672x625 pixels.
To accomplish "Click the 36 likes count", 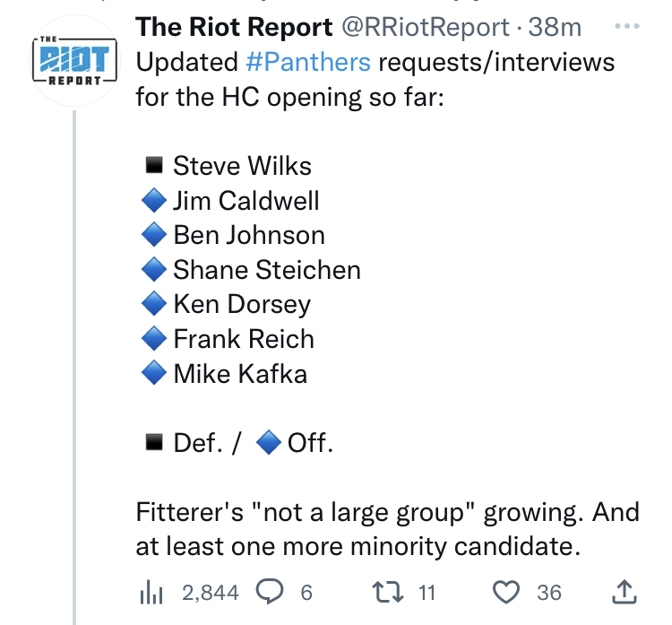I will [548, 593].
